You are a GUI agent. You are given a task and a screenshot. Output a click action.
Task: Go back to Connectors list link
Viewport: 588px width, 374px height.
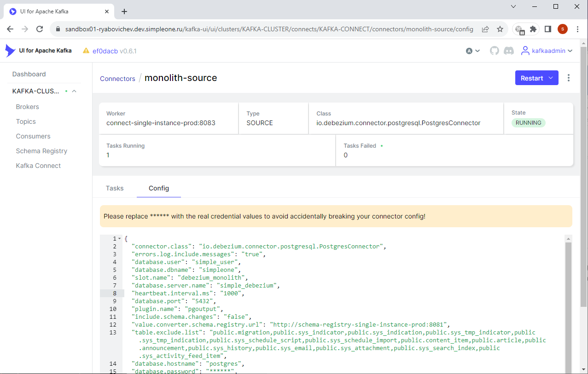coord(117,79)
